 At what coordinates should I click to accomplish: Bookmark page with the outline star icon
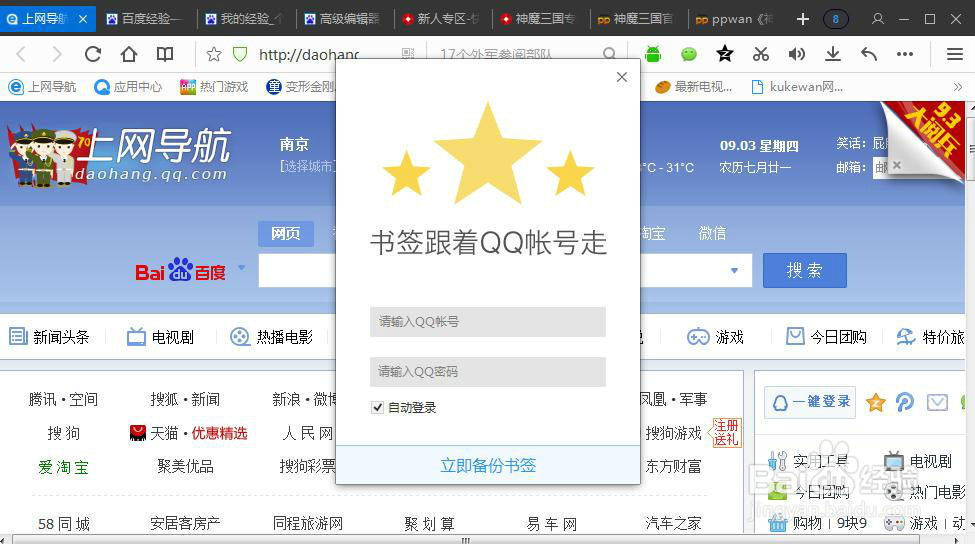213,55
